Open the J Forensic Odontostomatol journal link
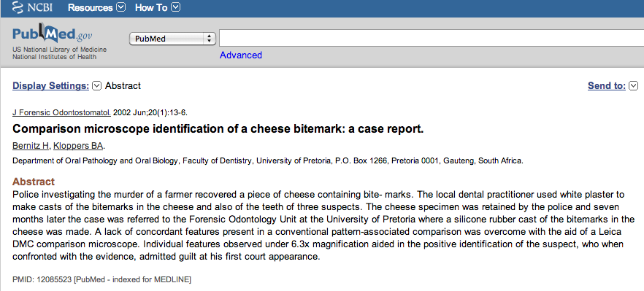The height and width of the screenshot is (291, 644). [61, 112]
